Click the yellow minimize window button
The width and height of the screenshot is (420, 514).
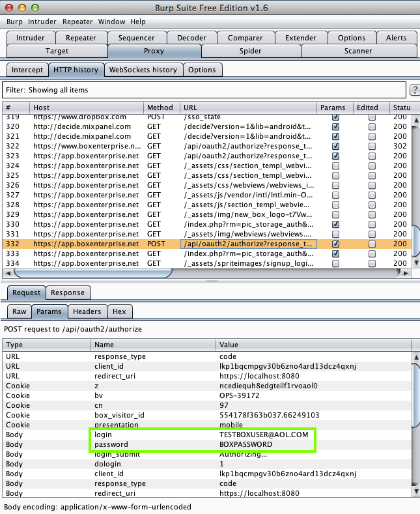click(22, 8)
